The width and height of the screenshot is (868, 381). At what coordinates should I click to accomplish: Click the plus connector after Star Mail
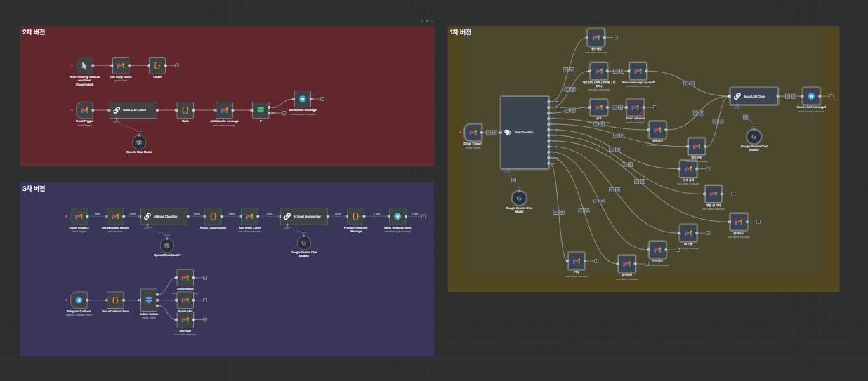pos(205,319)
